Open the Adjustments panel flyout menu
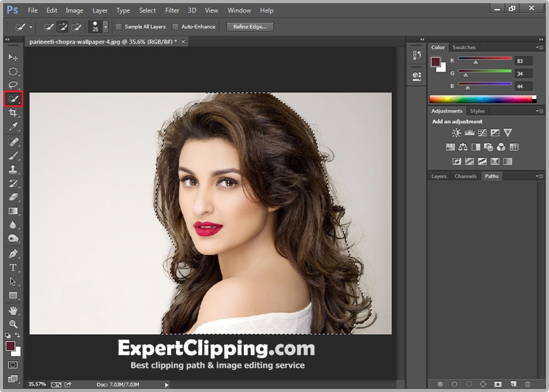 tap(539, 111)
